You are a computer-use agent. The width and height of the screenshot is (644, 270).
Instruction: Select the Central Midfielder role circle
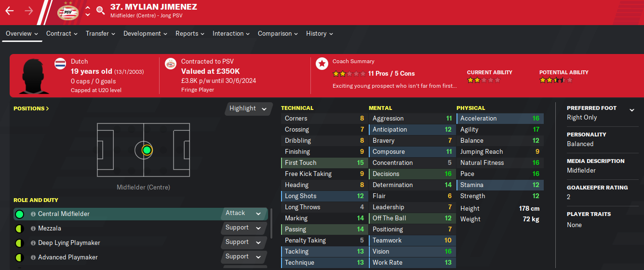(19, 214)
